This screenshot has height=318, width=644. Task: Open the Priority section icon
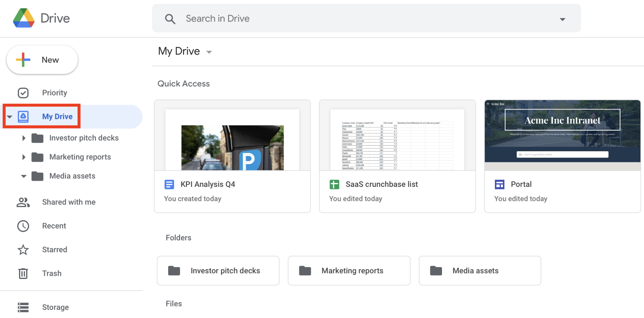point(23,92)
